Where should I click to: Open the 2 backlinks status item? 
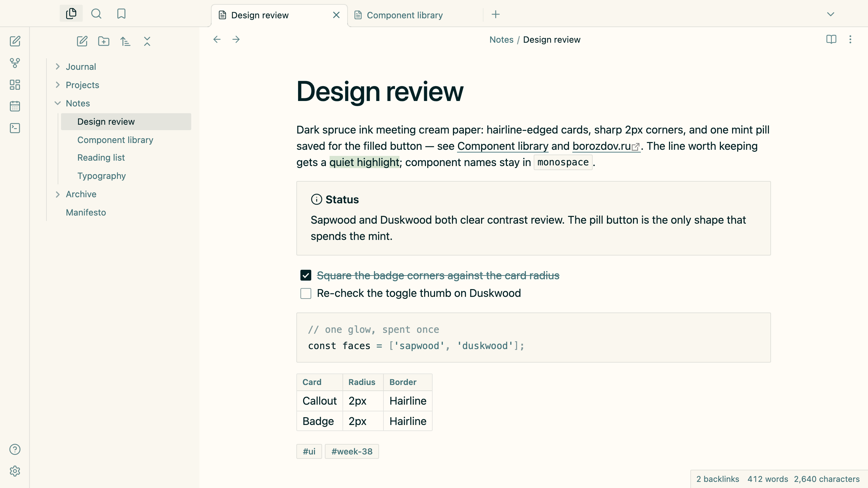[x=718, y=479]
